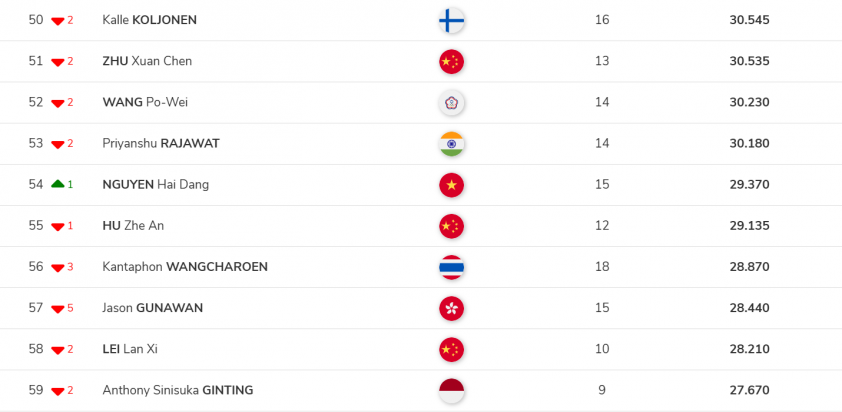The height and width of the screenshot is (412, 842).
Task: Open Zhu Xuan Chen player profile
Action: [x=147, y=61]
